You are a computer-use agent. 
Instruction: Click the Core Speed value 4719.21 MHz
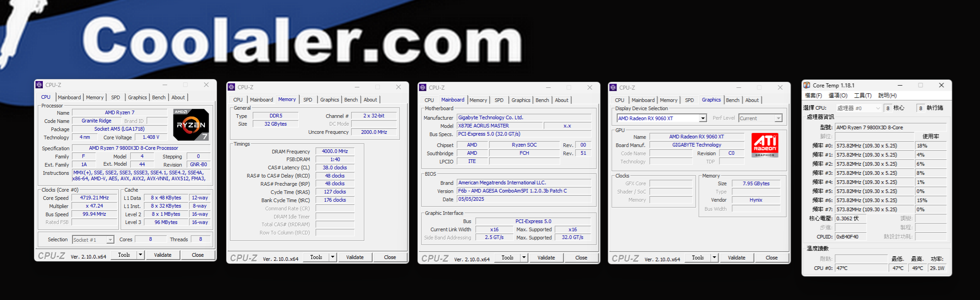95,198
